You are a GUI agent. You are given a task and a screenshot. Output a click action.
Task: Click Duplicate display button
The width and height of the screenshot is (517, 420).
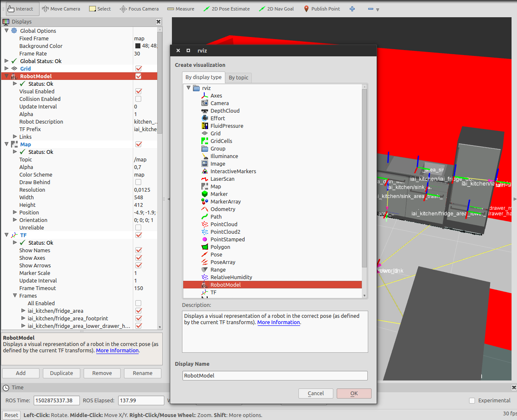tap(61, 373)
